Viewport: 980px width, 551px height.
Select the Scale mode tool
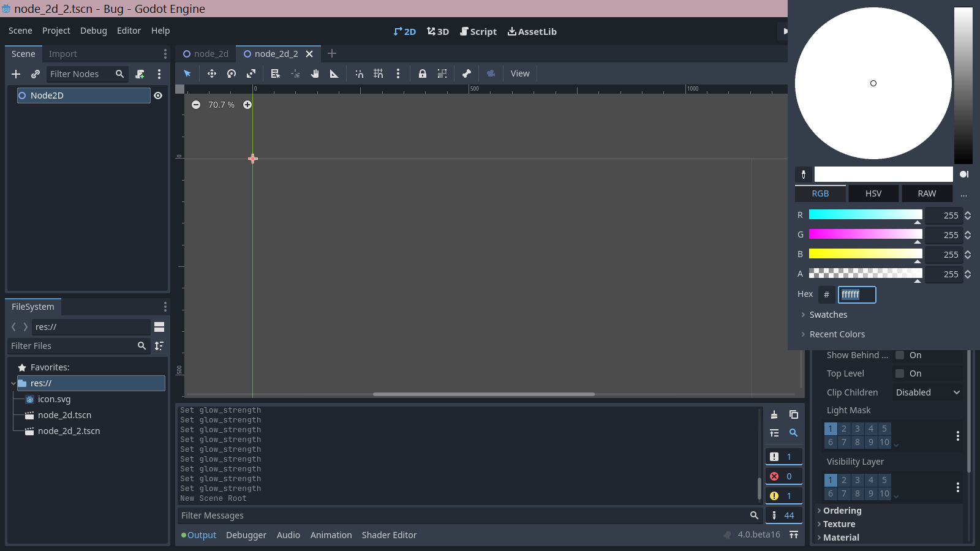click(251, 73)
